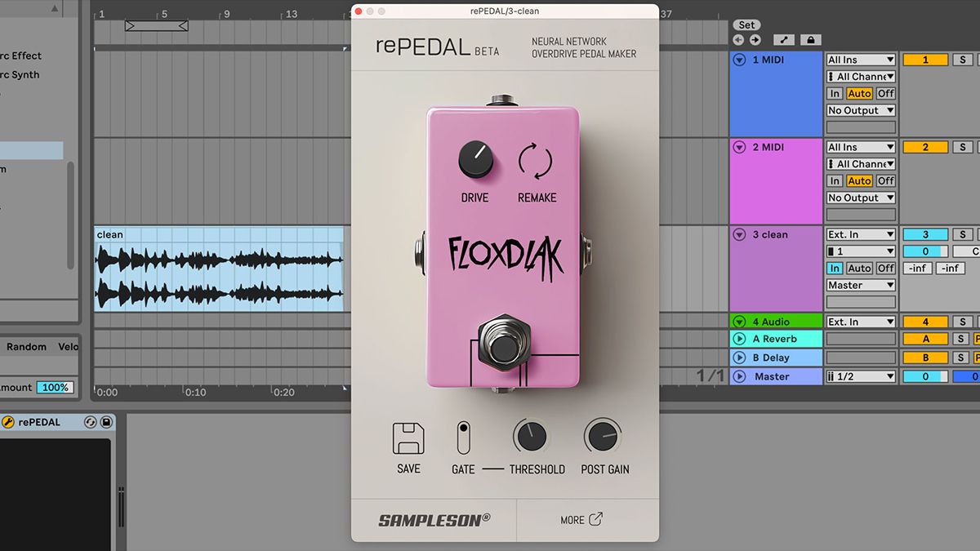The image size is (980, 551).
Task: Click the Set button
Action: [x=746, y=24]
